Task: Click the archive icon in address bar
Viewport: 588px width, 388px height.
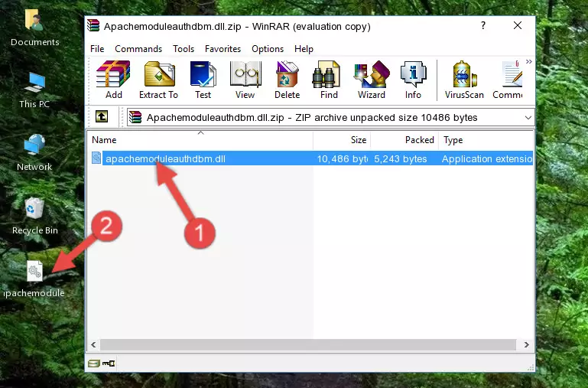Action: [135, 117]
